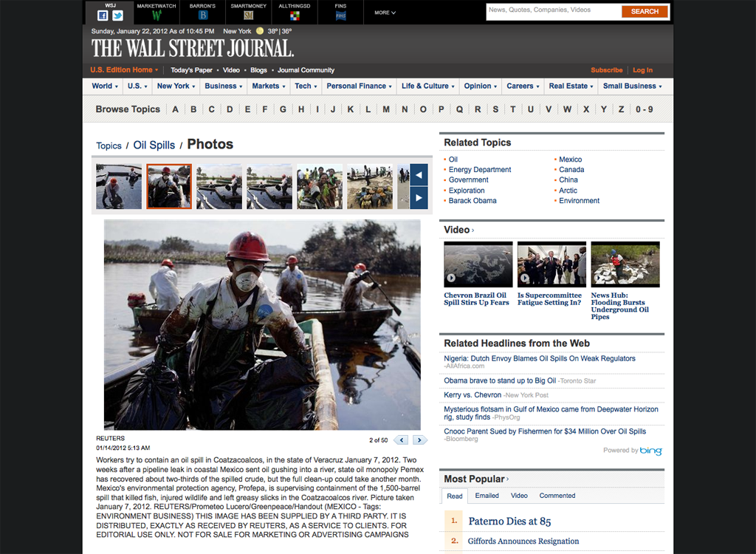Open Cnooc Parent Sued headline
756x554 pixels.
[x=545, y=431]
